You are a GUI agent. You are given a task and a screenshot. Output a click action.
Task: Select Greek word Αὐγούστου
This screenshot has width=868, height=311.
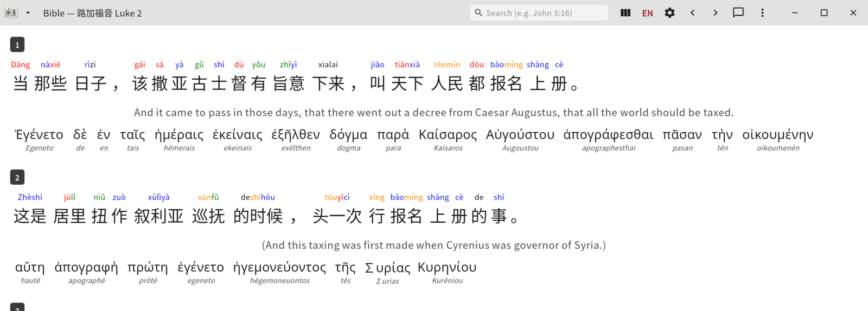pyautogui.click(x=520, y=135)
